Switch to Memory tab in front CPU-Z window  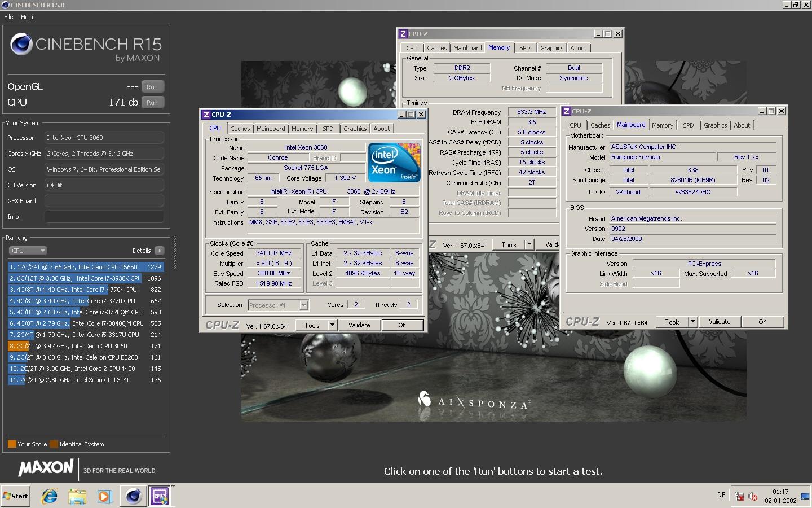pos(302,129)
